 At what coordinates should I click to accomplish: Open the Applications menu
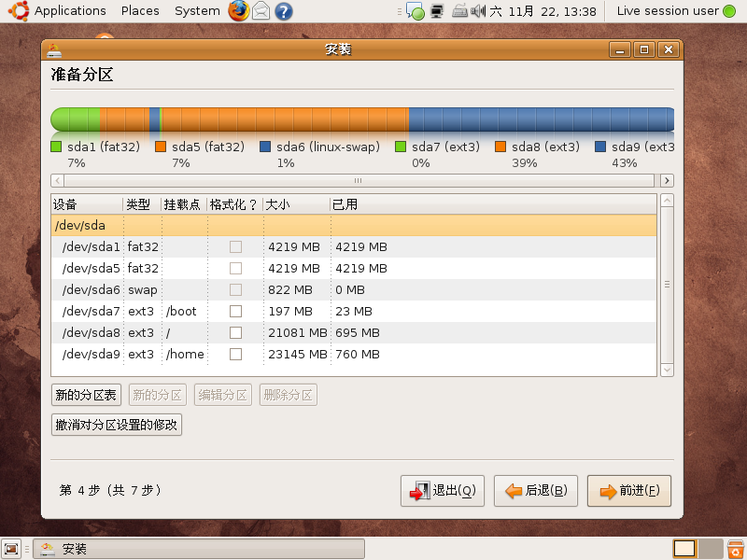70,11
